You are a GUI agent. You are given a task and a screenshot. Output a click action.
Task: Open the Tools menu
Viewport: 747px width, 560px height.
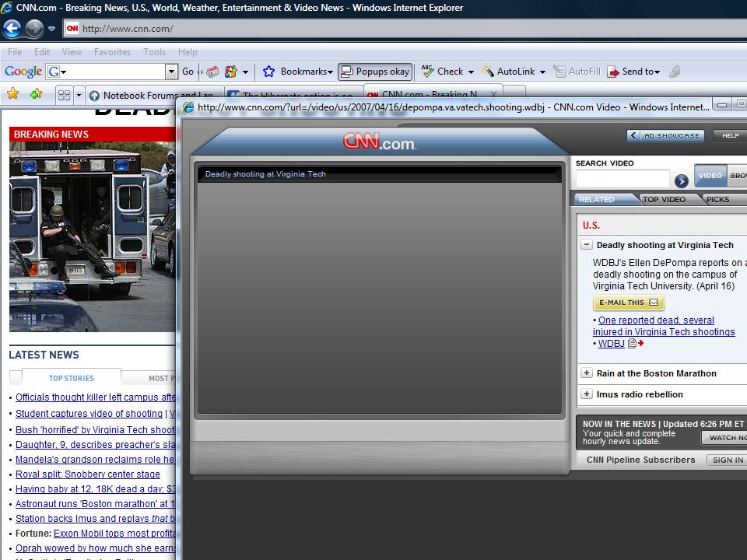[x=154, y=52]
